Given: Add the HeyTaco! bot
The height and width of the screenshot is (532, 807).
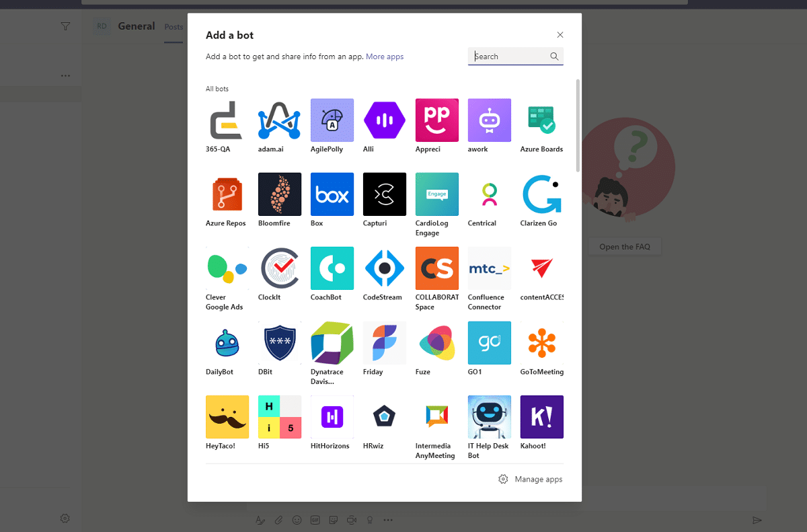Looking at the screenshot, I should 227,416.
